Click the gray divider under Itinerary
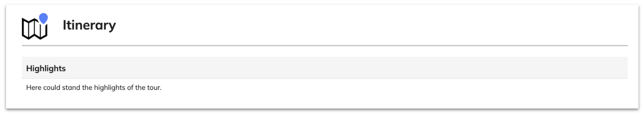The image size is (644, 115). [x=325, y=46]
